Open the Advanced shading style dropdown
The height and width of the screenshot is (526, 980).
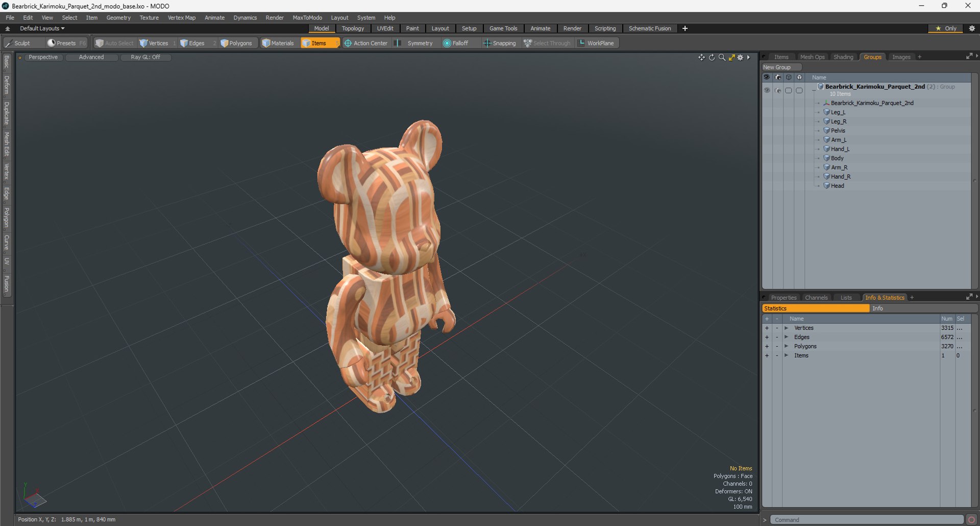(91, 57)
